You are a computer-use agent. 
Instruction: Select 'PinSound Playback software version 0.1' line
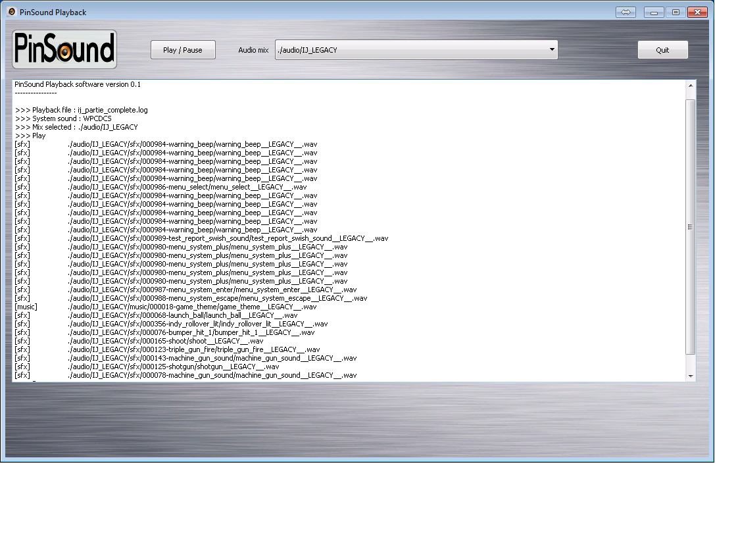(x=78, y=84)
